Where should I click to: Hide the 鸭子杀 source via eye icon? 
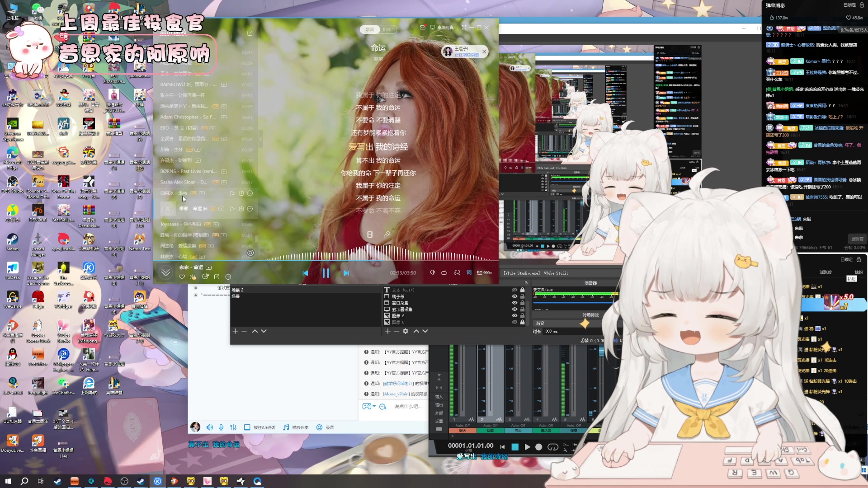[x=514, y=296]
